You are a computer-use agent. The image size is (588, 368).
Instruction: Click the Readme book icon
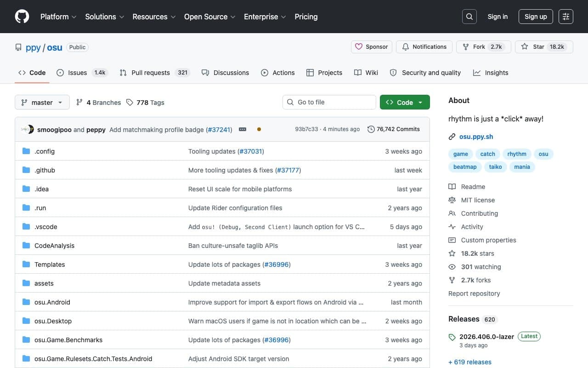point(452,187)
